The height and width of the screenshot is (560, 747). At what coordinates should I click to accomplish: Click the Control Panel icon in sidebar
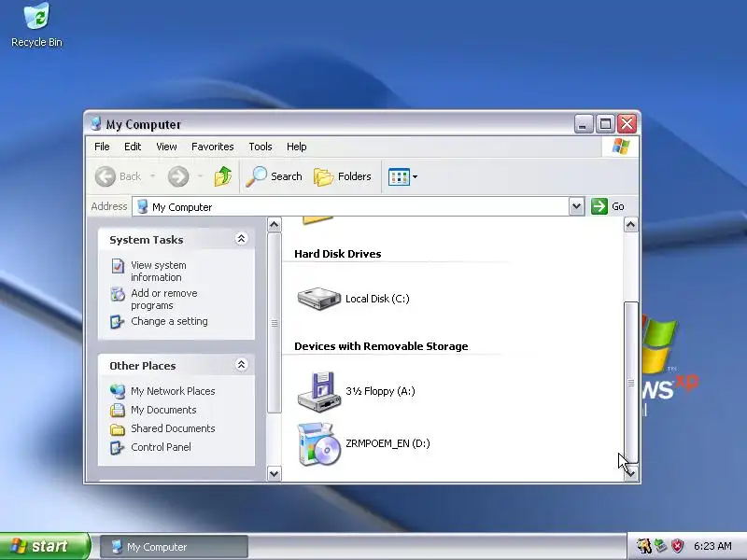tap(117, 448)
